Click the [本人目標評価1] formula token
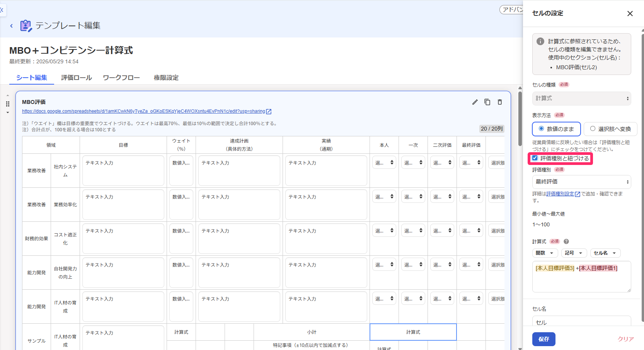The width and height of the screenshot is (644, 350). pyautogui.click(x=598, y=268)
